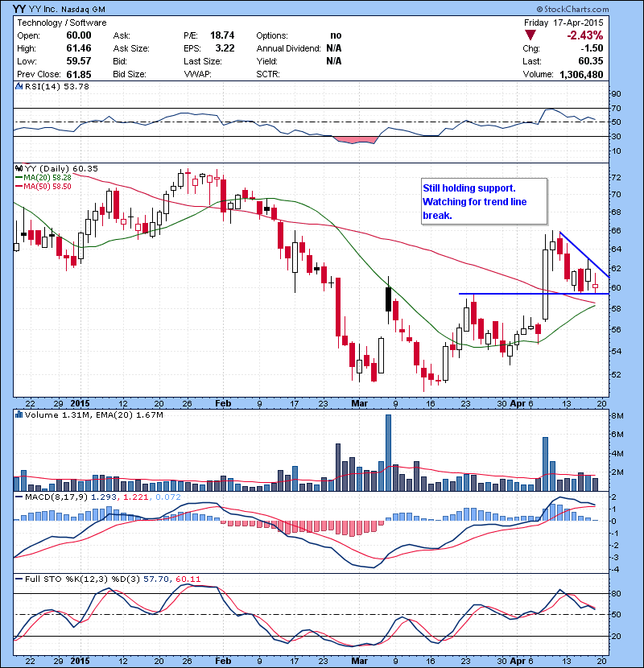Click the 'VWAP:' label
This screenshot has height=668, width=644.
click(x=197, y=74)
